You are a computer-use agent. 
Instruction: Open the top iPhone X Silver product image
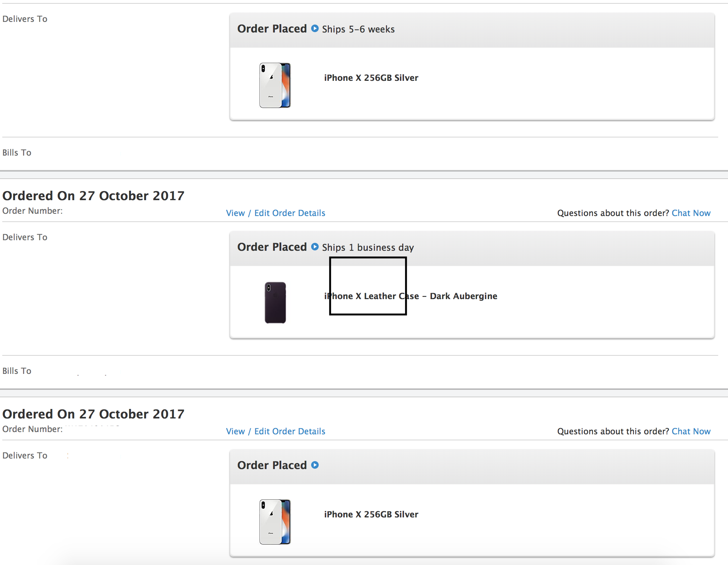tap(275, 85)
